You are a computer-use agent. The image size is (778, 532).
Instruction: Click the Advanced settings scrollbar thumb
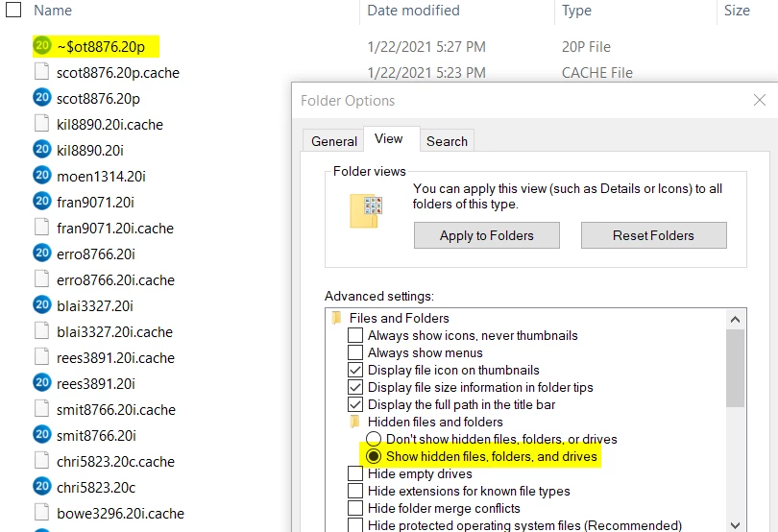click(x=736, y=368)
